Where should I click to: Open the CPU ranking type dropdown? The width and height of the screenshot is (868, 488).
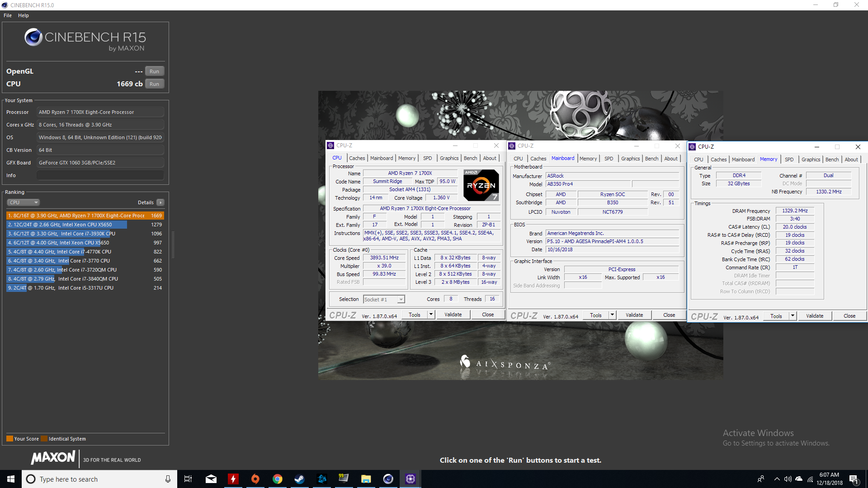[x=24, y=202]
